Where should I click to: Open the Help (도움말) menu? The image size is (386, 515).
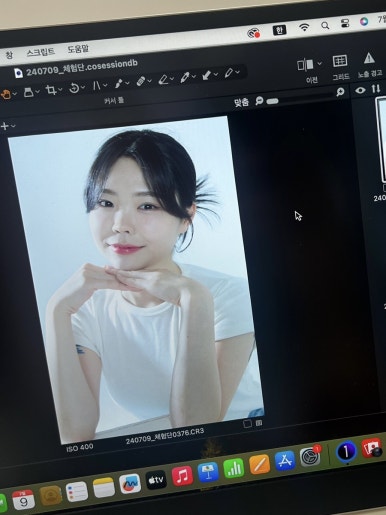[78, 49]
